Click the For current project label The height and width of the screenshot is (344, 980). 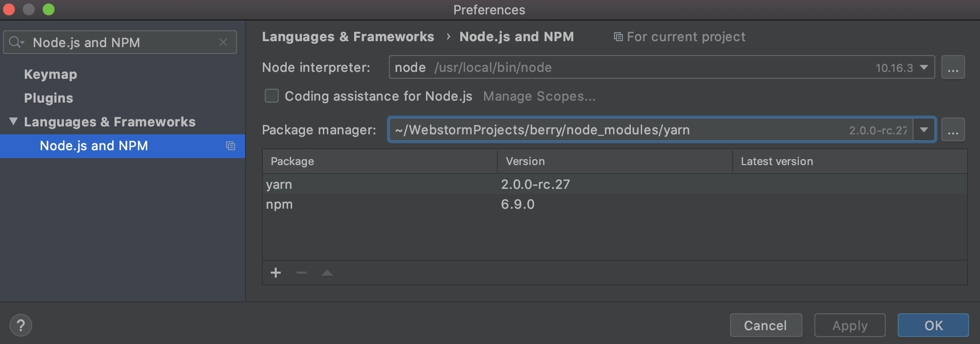tap(686, 37)
